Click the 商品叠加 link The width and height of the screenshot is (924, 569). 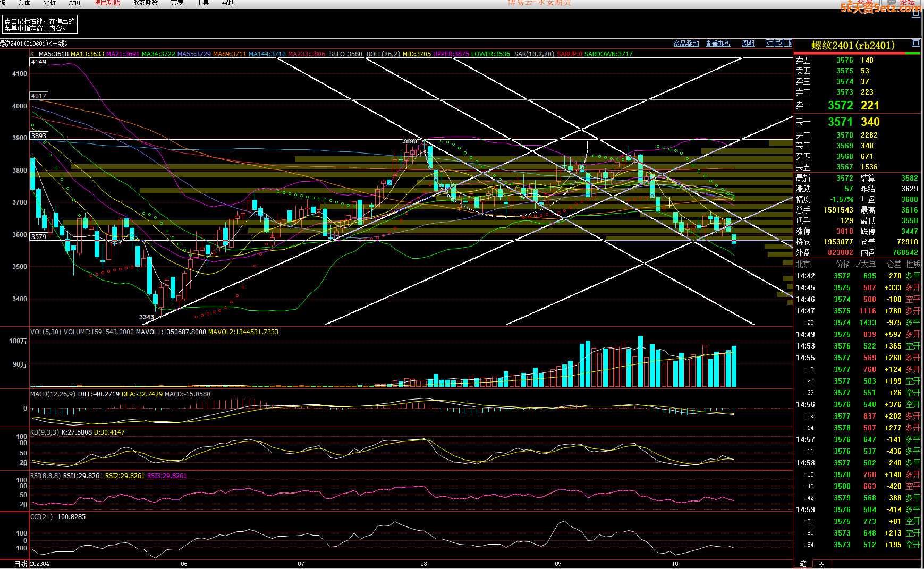pos(686,44)
